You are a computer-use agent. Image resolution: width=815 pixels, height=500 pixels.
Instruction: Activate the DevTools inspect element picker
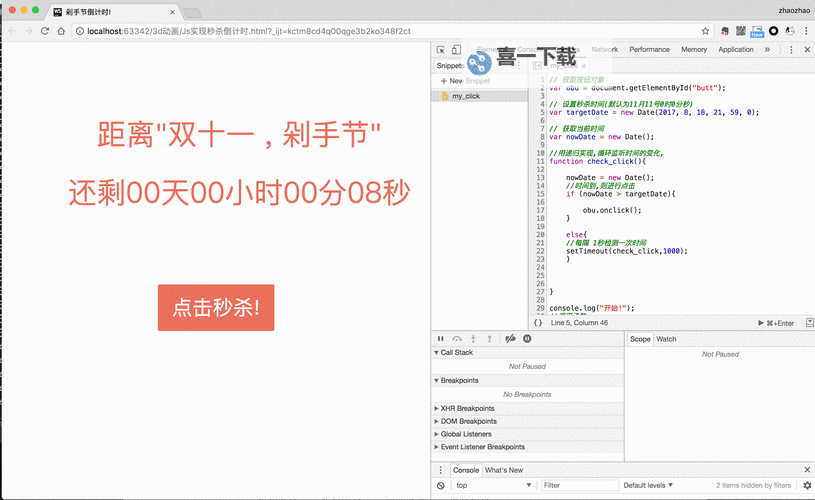pos(441,49)
